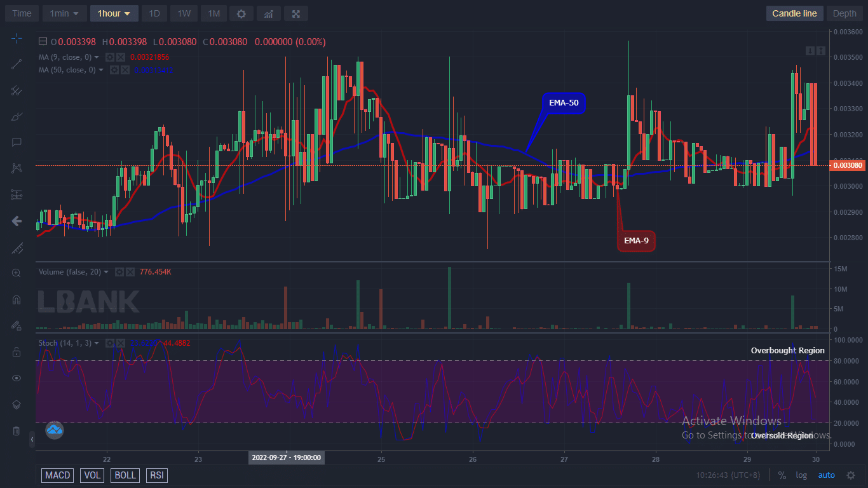Image resolution: width=868 pixels, height=488 pixels.
Task: Open chart settings gear in top toolbar
Action: [241, 13]
